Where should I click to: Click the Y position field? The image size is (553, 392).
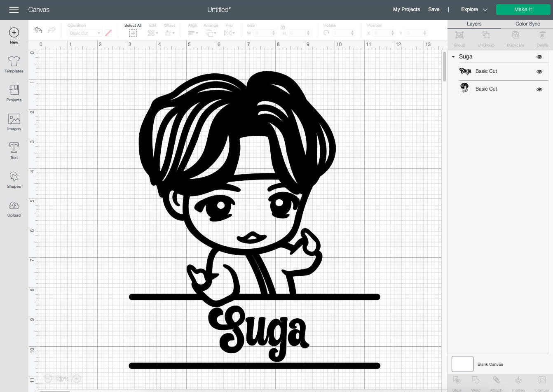[x=416, y=33]
